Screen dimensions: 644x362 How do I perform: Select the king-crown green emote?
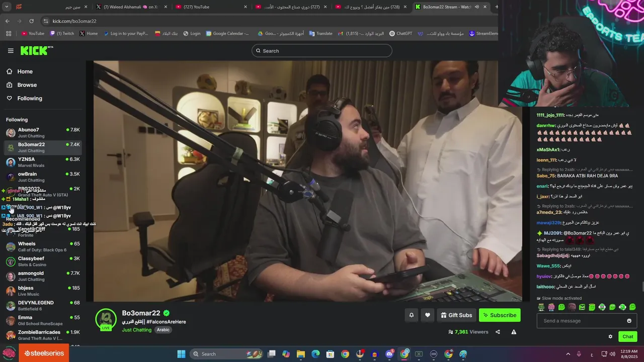pyautogui.click(x=541, y=307)
